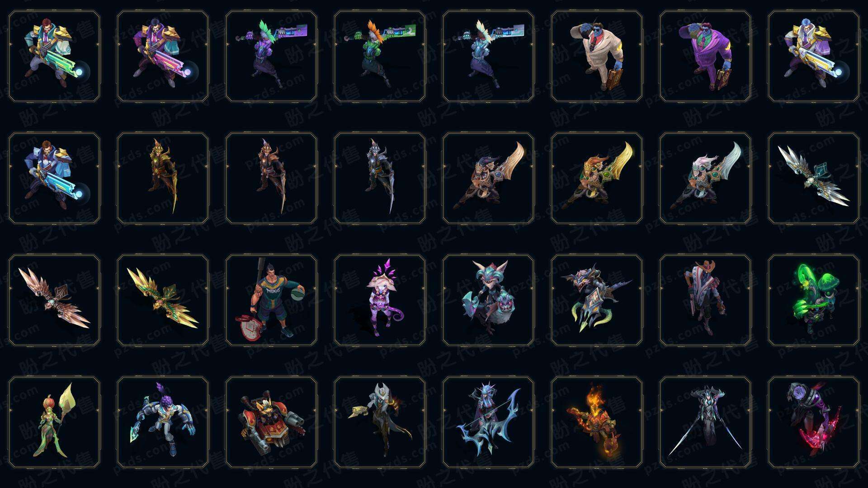
Task: Choose the white-haired warrior with pale greatsword
Action: [705, 178]
